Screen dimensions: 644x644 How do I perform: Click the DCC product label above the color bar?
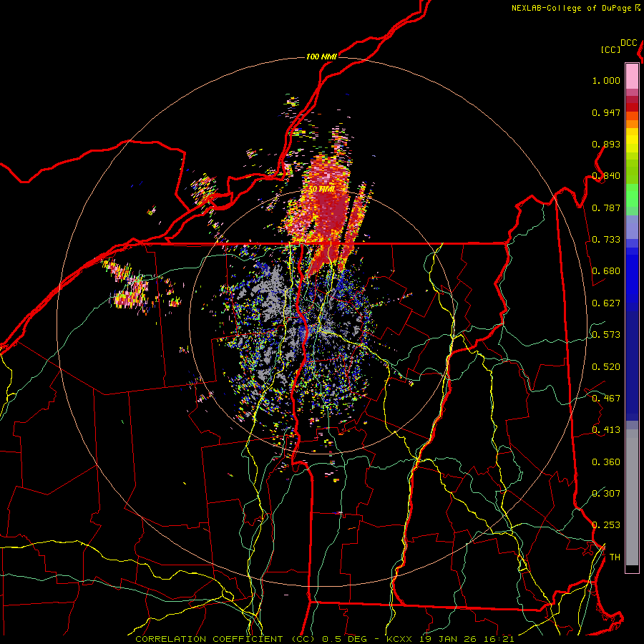click(628, 43)
